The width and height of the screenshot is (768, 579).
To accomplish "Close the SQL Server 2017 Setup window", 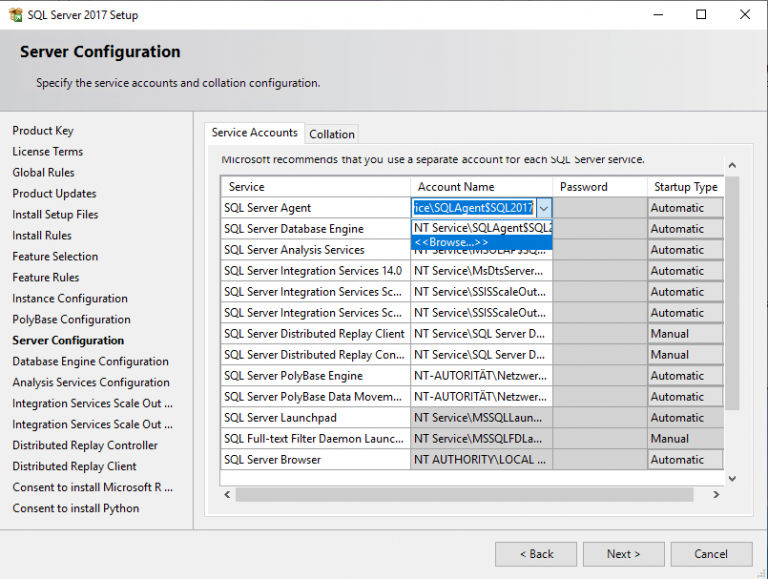I will 745,15.
